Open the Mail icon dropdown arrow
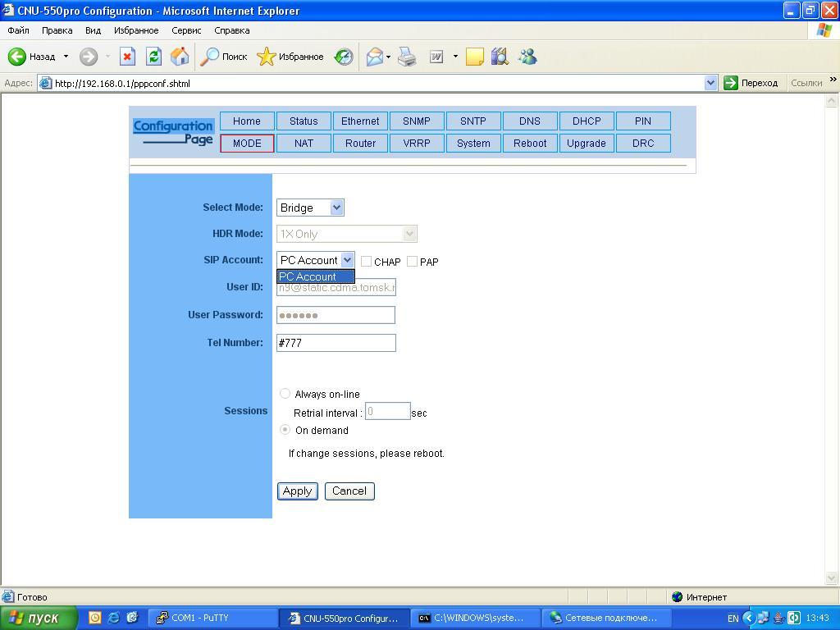Image resolution: width=840 pixels, height=630 pixels. coord(388,57)
